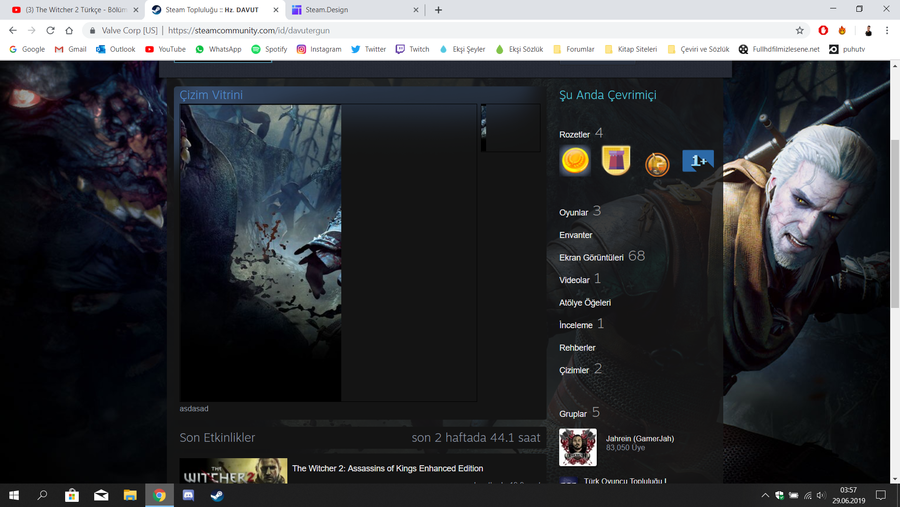Open the Windows Start menu
Screen dimensions: 900x507
coord(14,495)
